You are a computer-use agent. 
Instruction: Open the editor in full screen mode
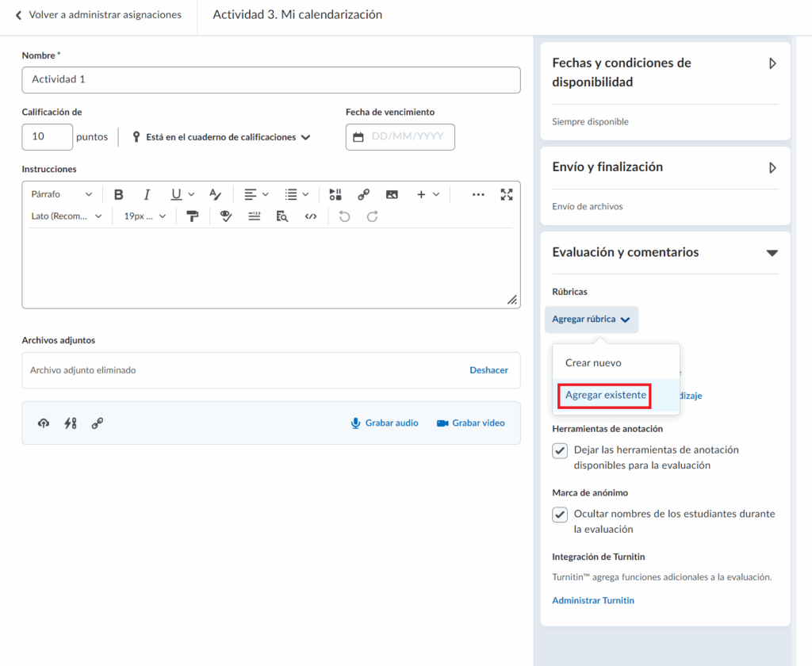507,194
